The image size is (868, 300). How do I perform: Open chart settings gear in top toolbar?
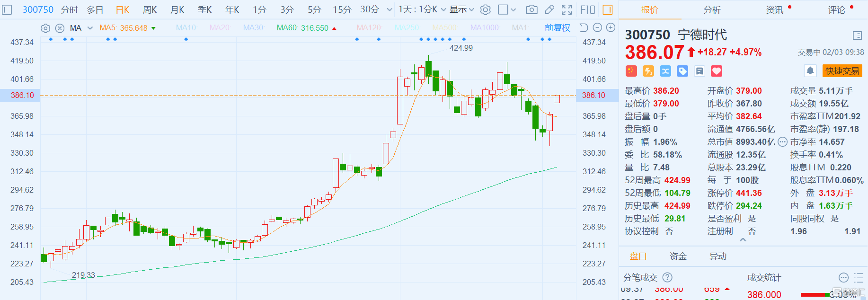(x=485, y=9)
